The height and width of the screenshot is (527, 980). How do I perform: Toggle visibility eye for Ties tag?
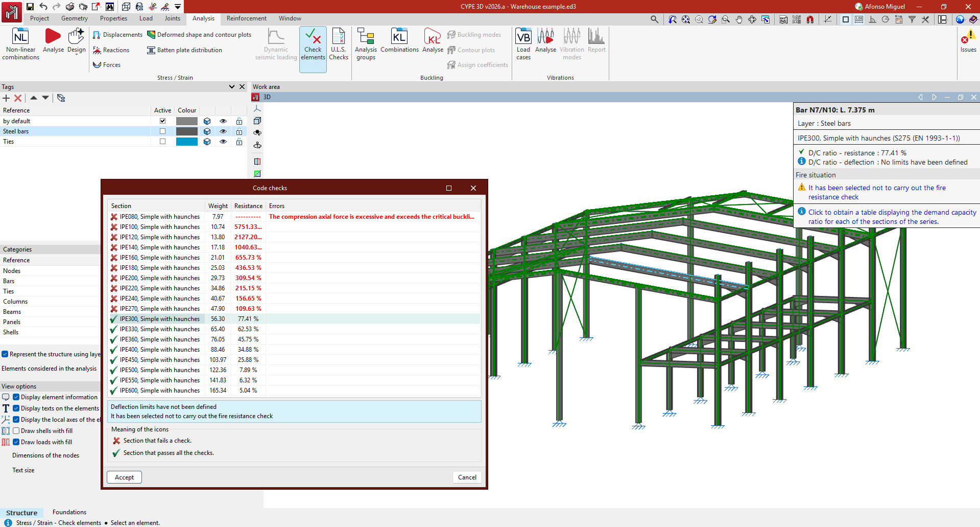[x=223, y=142]
